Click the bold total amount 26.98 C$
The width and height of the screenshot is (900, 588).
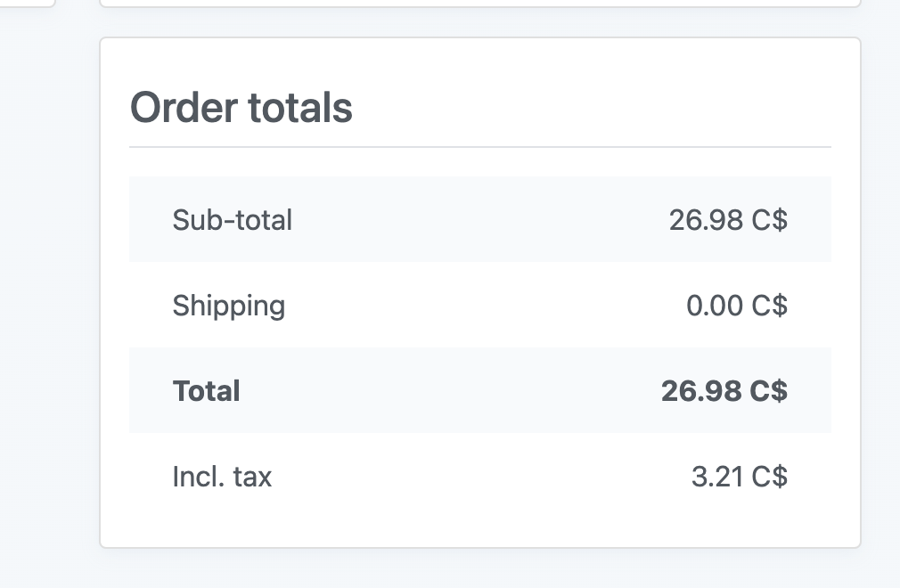point(724,390)
